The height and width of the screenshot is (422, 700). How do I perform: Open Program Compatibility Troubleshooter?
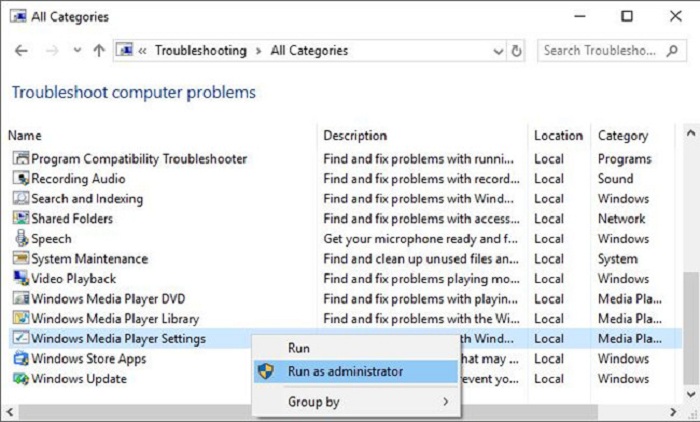(139, 159)
